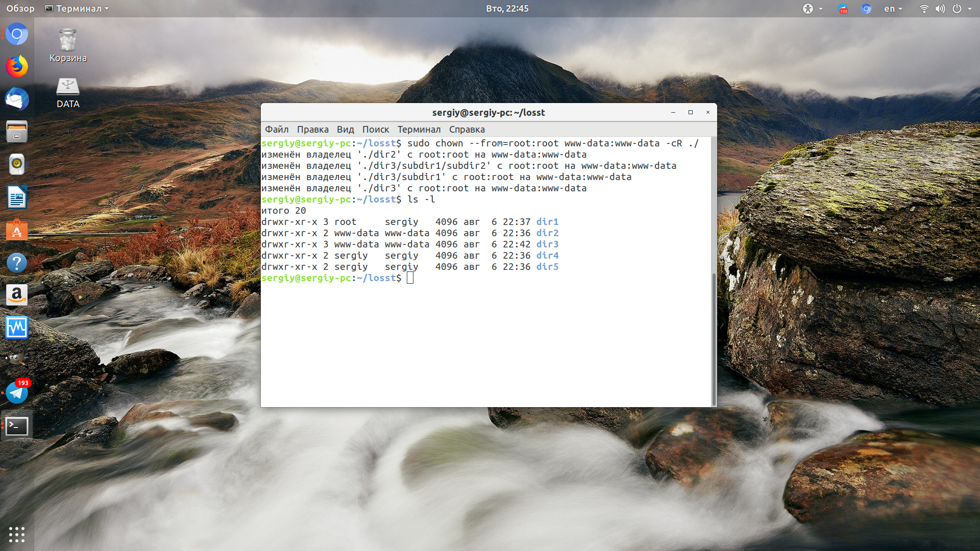
Task: Click the terminal vertical scrollbar
Action: point(714,339)
